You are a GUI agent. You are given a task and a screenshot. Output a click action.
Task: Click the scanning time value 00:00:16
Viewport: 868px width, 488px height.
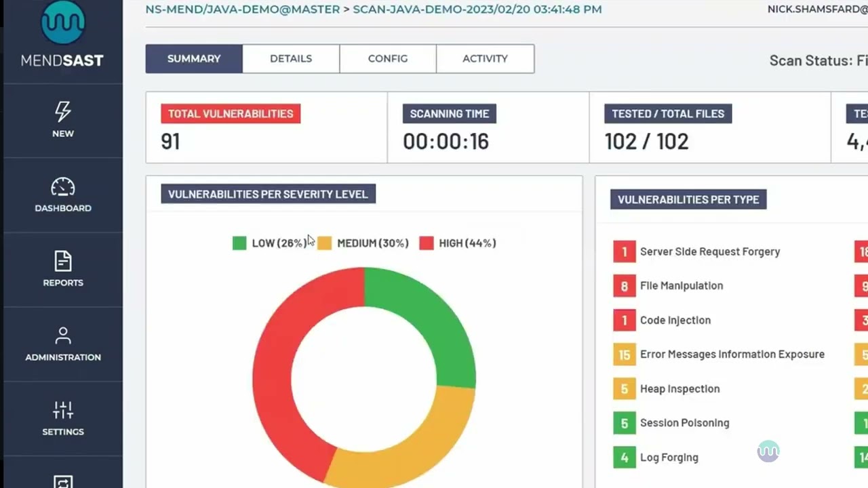pyautogui.click(x=446, y=142)
